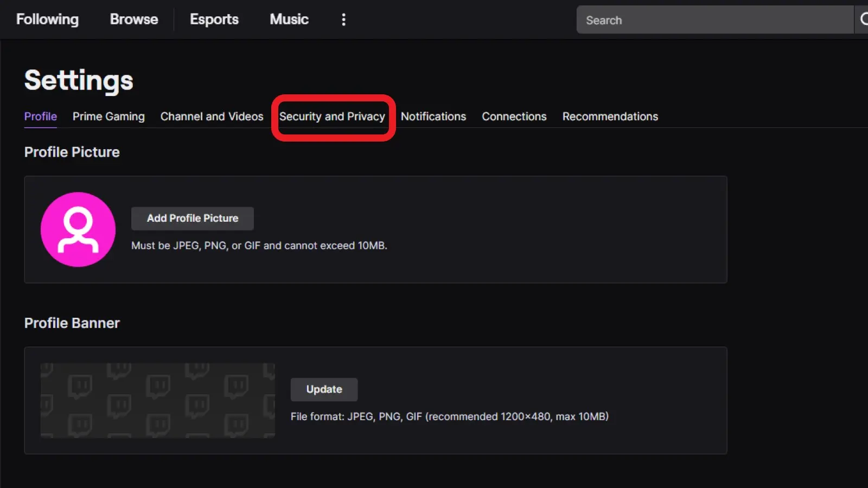The height and width of the screenshot is (488, 868).
Task: Click the Profile Picture section heading
Action: coord(72,152)
